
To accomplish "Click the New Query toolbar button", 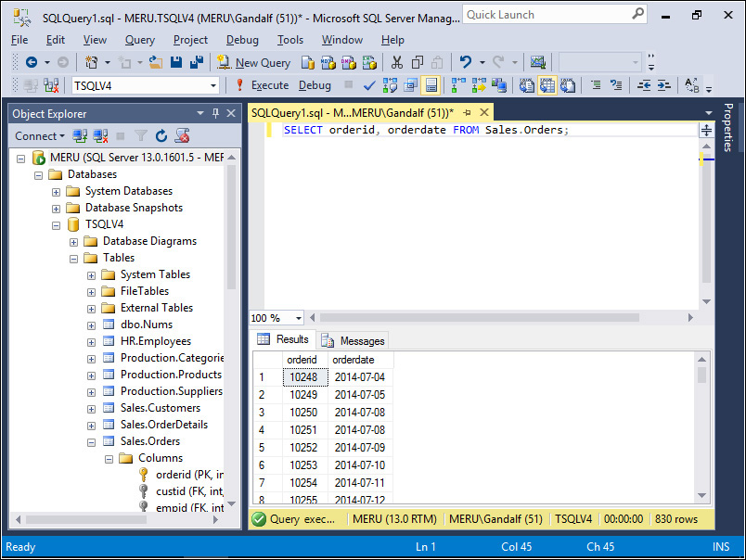I will 253,62.
